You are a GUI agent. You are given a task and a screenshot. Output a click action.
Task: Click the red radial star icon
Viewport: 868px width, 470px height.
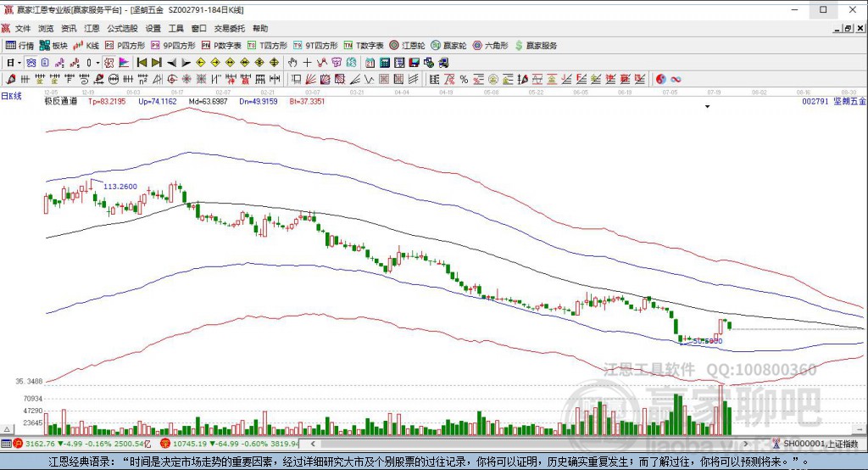[186, 79]
